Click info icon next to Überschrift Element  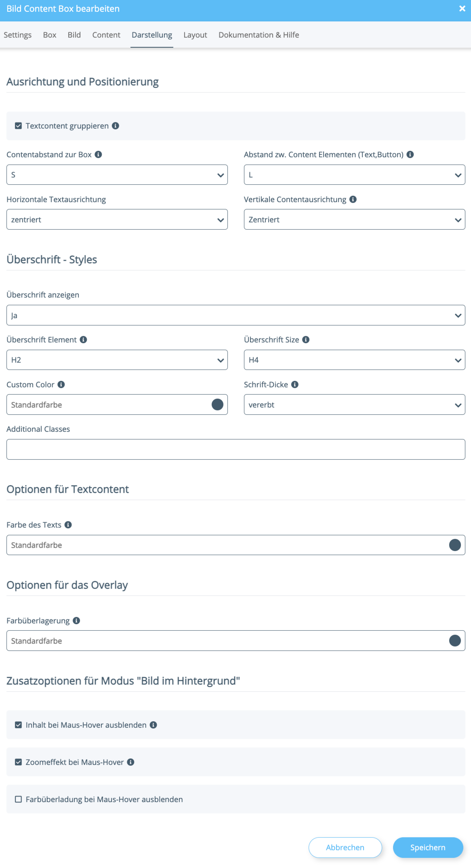(83, 340)
